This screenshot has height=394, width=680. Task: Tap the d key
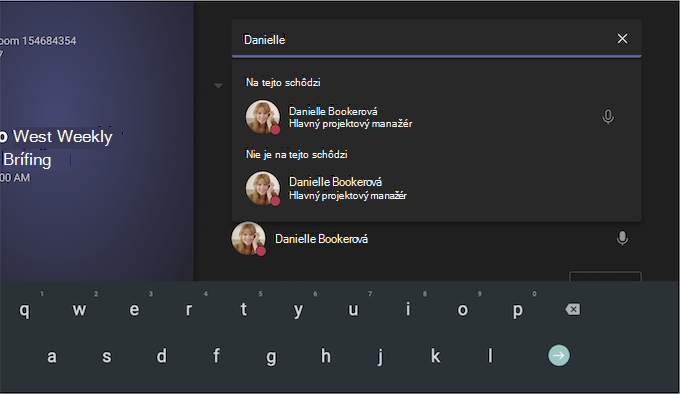click(x=161, y=355)
